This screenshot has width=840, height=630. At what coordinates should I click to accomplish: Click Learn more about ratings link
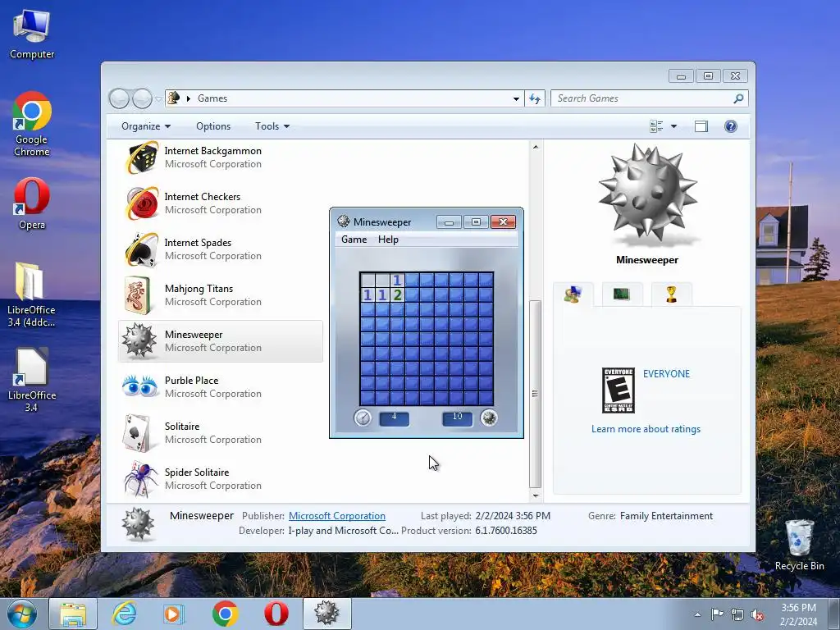[x=646, y=429]
